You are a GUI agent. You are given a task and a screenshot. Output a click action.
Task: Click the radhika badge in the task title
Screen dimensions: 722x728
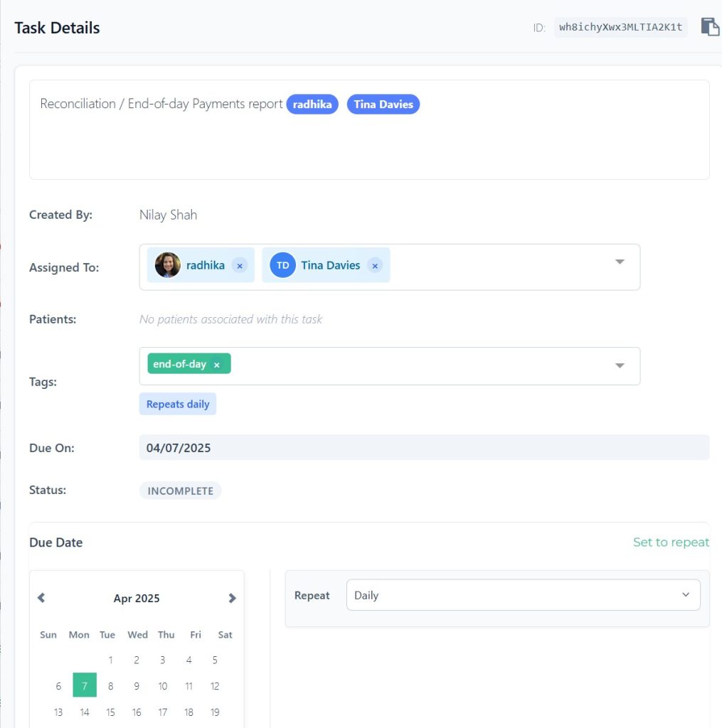(312, 104)
